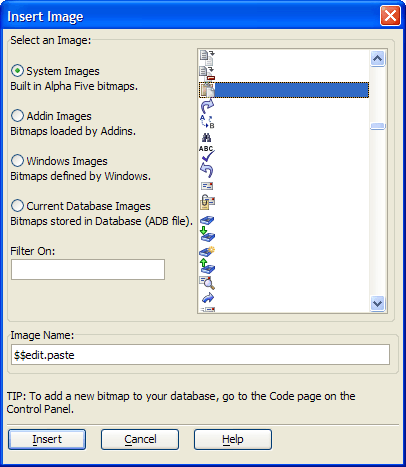406x467 pixels.
Task: Open Help for this dialog
Action: pos(233,439)
